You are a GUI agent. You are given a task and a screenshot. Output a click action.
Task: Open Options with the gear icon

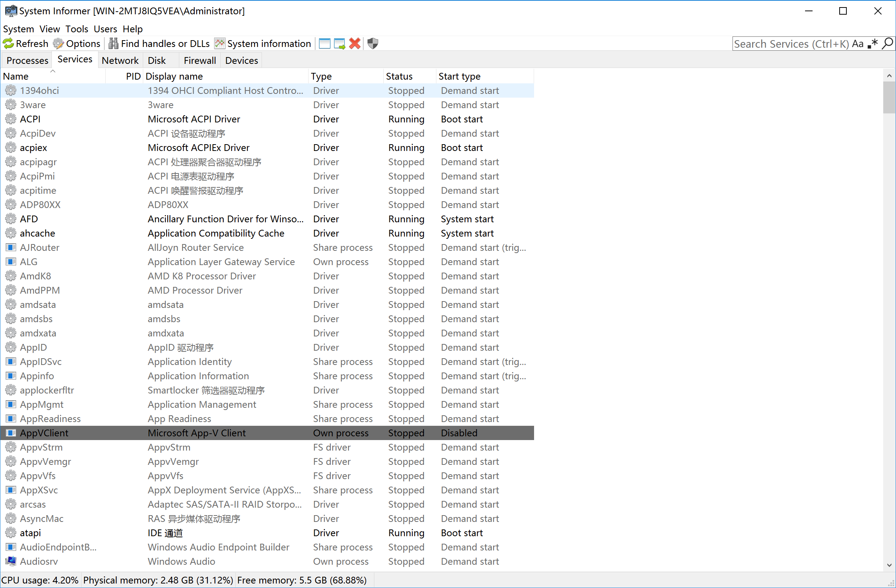coord(58,44)
